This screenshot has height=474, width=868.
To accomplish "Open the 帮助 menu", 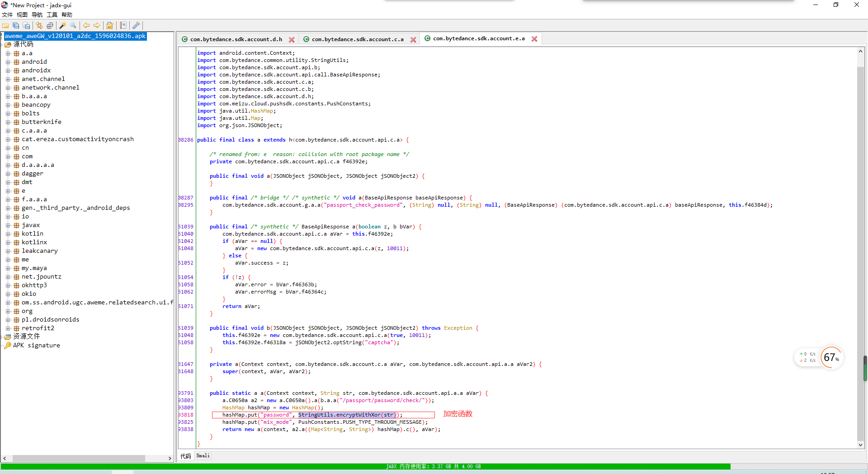I will click(x=67, y=15).
